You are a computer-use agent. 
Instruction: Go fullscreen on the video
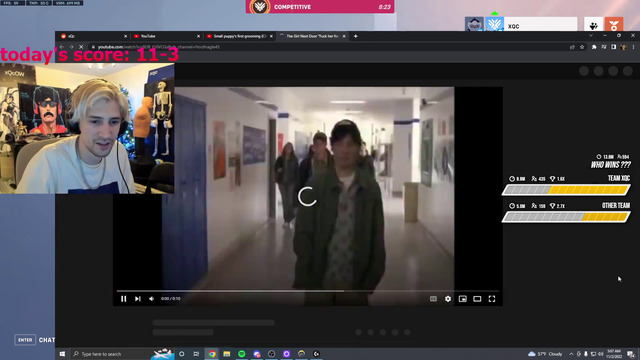492,299
